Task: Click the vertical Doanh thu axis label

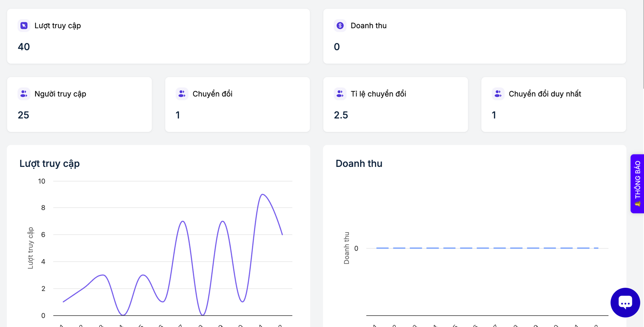Action: coord(346,248)
